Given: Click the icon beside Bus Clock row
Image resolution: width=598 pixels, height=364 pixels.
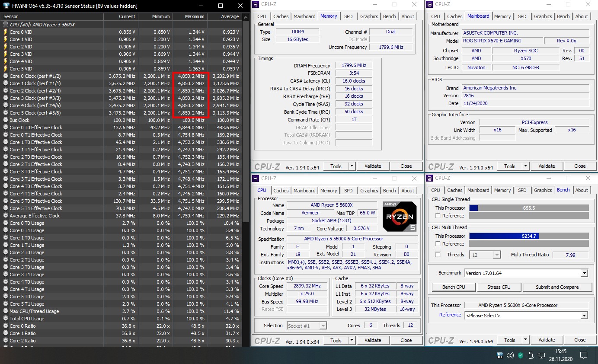Looking at the screenshot, I should pos(5,120).
